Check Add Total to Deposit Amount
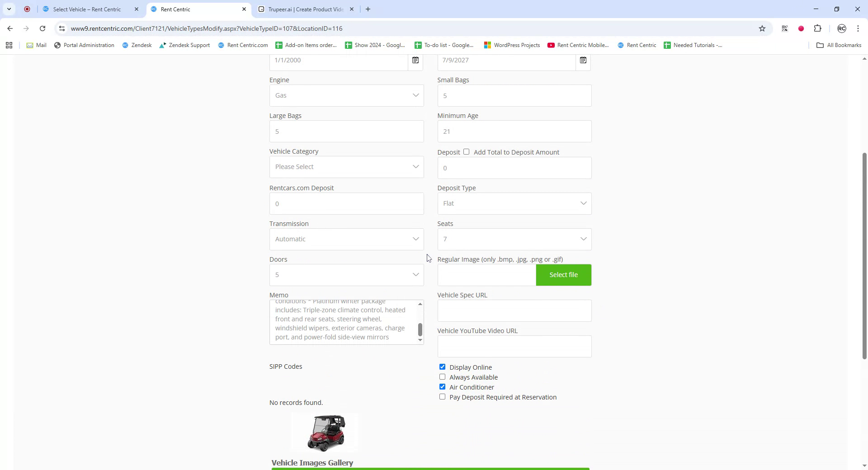Image resolution: width=868 pixels, height=470 pixels. click(x=467, y=151)
